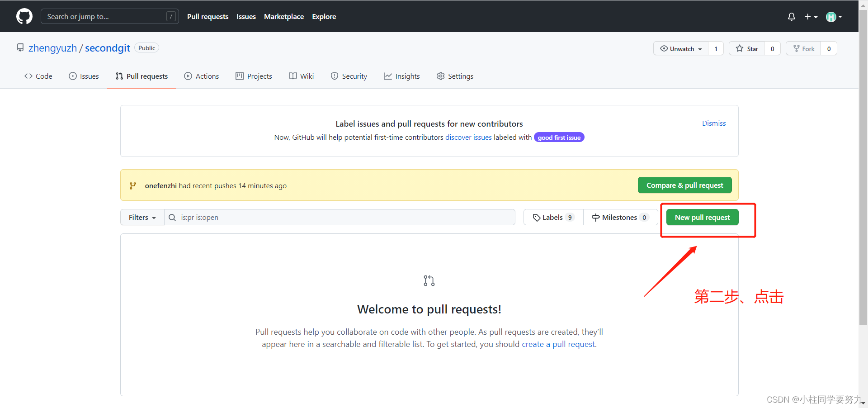The width and height of the screenshot is (868, 408).
Task: Click the repository icon beside zhengyuzh
Action: tap(20, 48)
